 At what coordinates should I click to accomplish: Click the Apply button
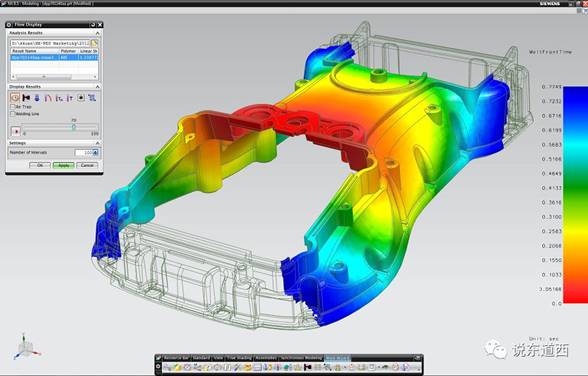[63, 165]
